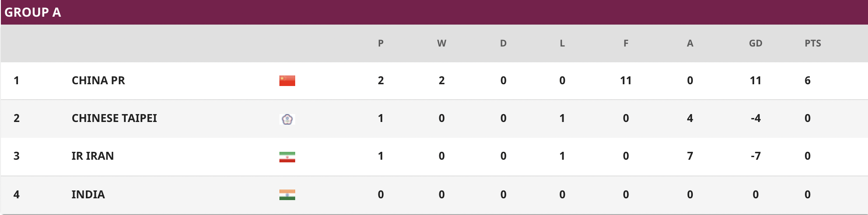
Task: Open the CHINA PR team link
Action: click(98, 81)
